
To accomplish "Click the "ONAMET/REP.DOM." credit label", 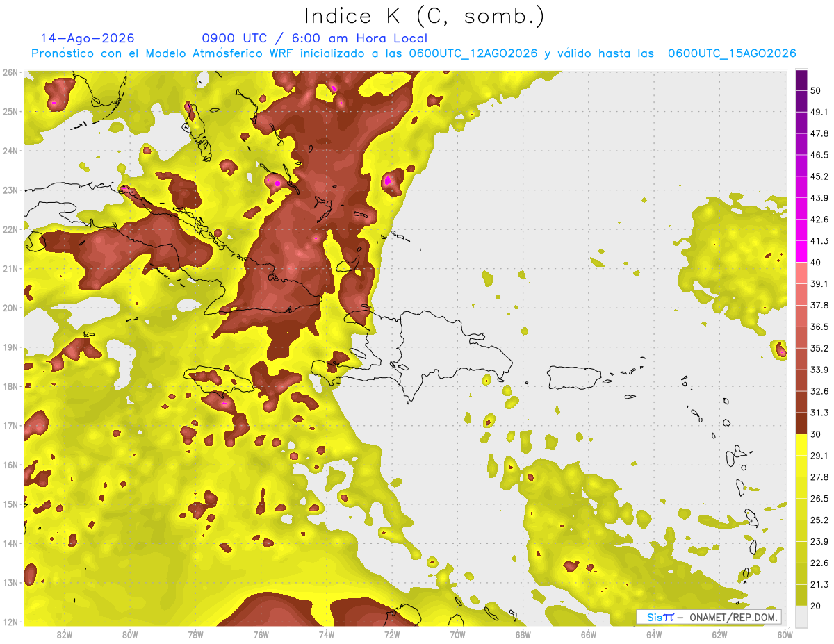I will pyautogui.click(x=732, y=617).
